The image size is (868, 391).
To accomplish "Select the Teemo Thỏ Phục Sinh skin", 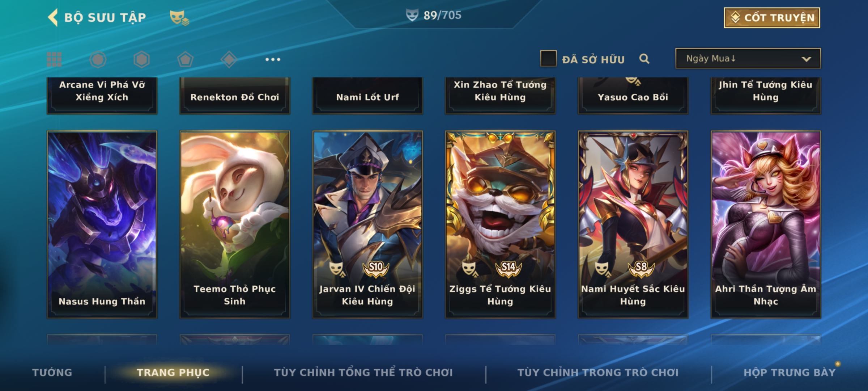I will (235, 224).
